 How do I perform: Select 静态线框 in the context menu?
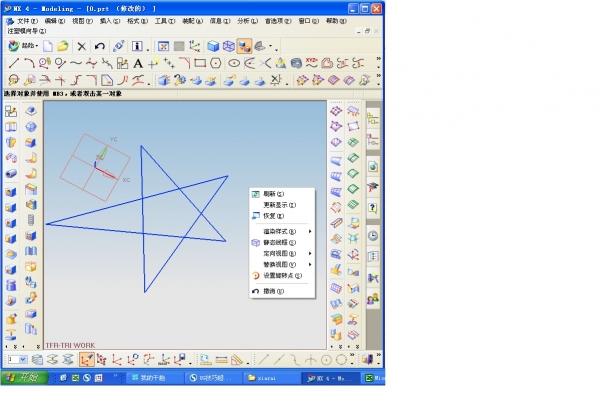click(282, 243)
